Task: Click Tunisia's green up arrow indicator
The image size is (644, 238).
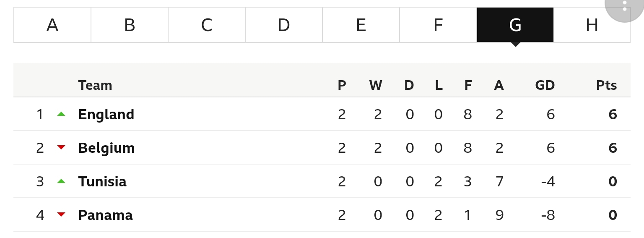Action: pyautogui.click(x=61, y=181)
